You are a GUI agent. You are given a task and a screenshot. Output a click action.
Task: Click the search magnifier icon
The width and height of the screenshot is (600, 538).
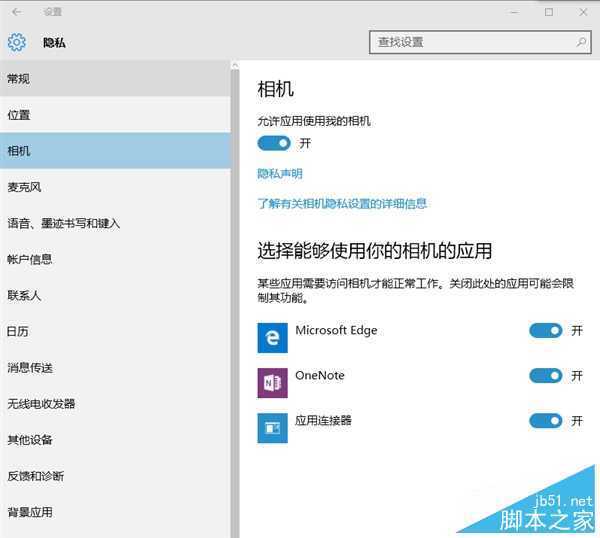(581, 42)
